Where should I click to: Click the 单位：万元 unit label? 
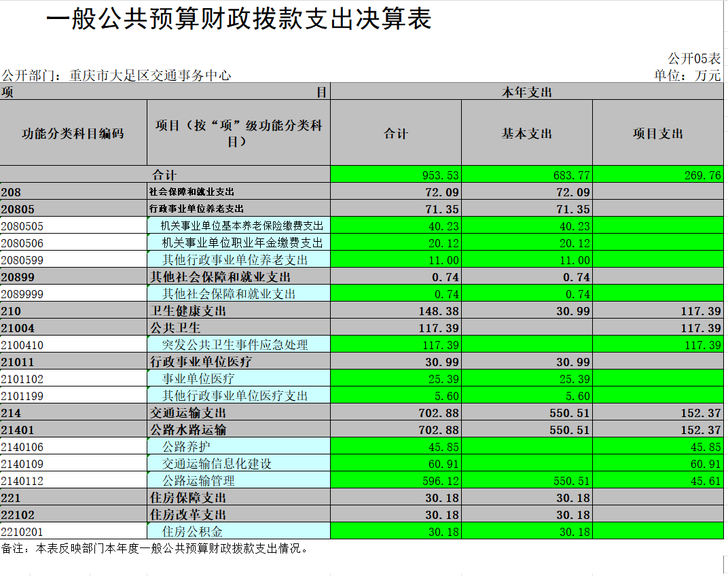[x=688, y=75]
